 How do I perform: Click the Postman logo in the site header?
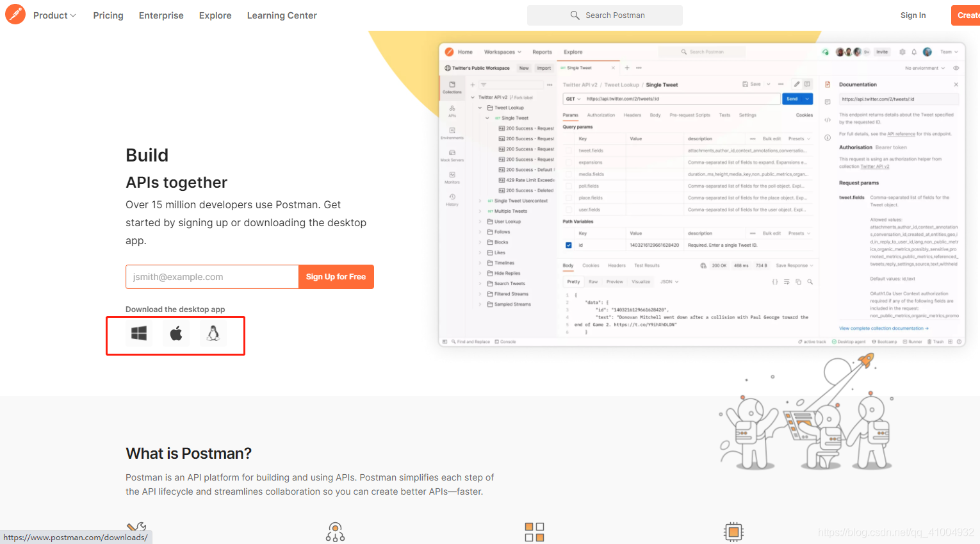(x=15, y=14)
